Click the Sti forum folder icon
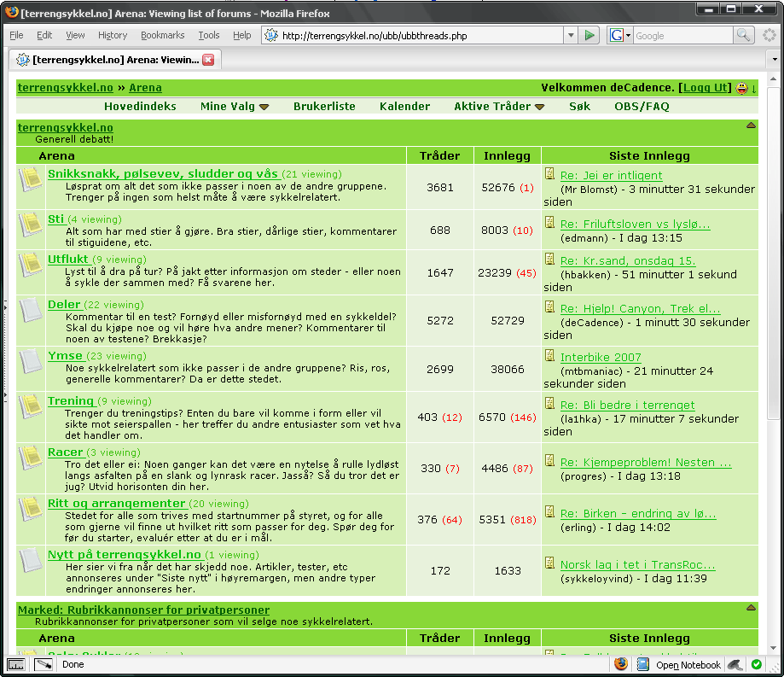784x677 pixels. click(31, 225)
